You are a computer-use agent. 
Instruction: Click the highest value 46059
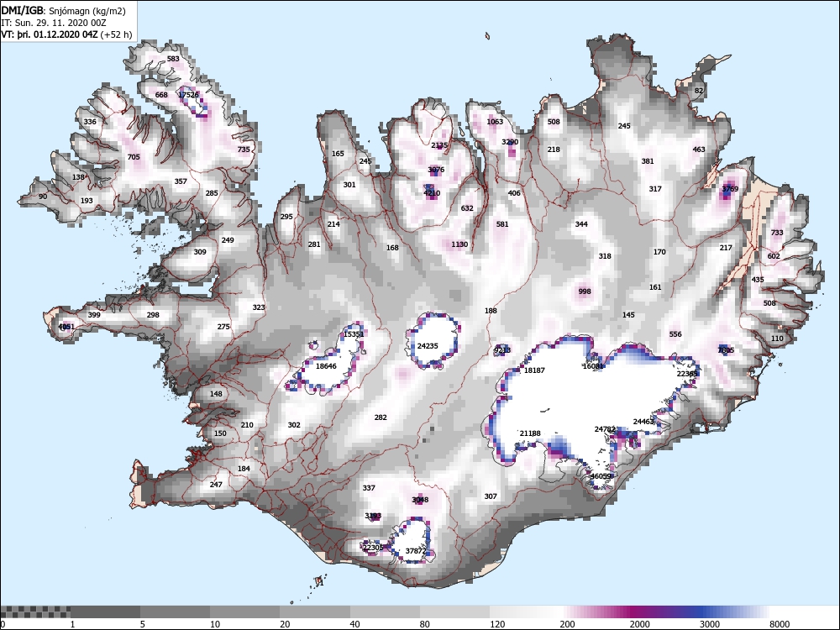point(601,476)
